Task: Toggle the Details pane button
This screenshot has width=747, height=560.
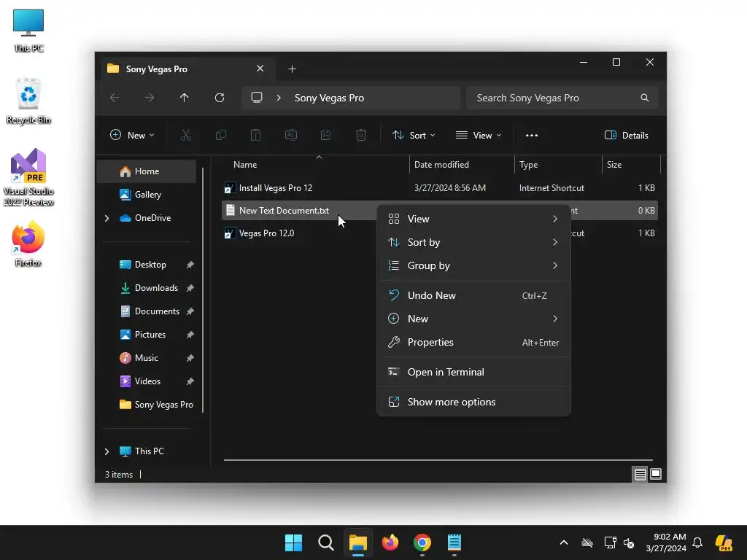Action: (626, 135)
